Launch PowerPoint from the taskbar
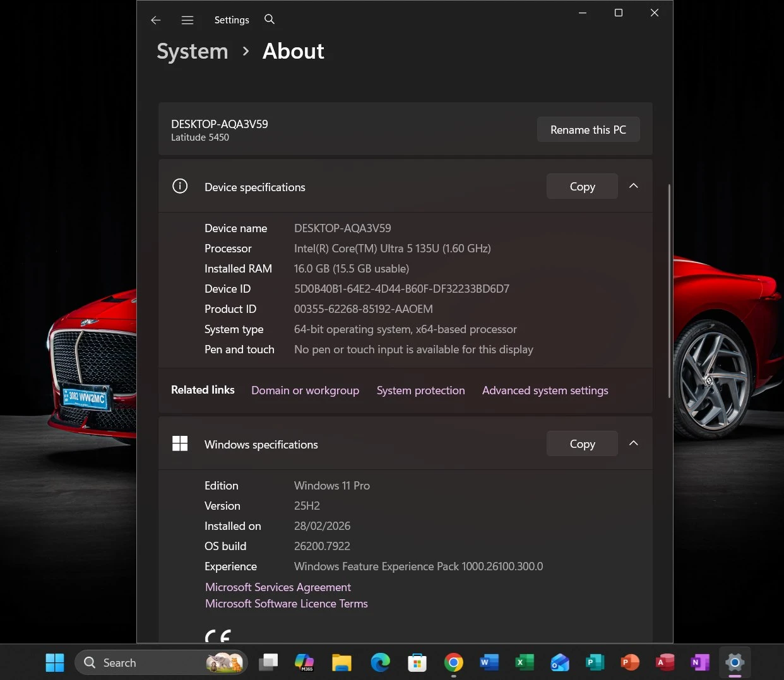 (x=629, y=662)
